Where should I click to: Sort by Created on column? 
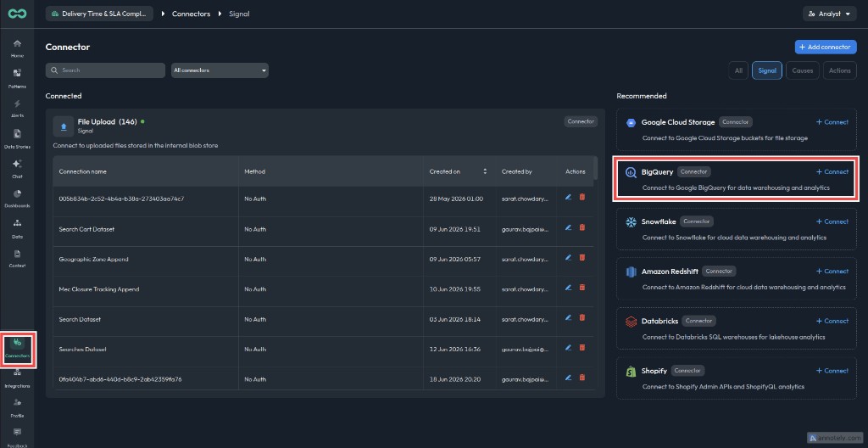tap(485, 172)
